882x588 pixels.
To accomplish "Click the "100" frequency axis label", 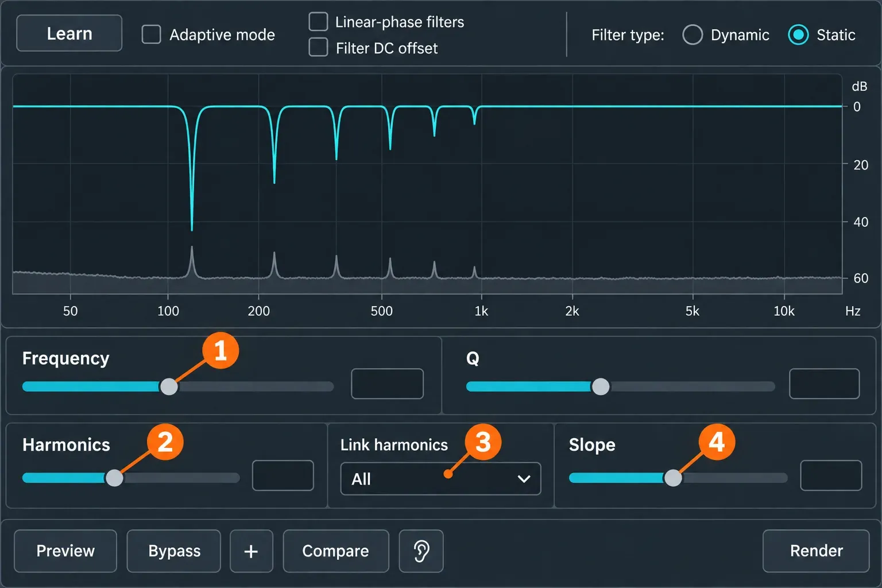I will click(168, 311).
